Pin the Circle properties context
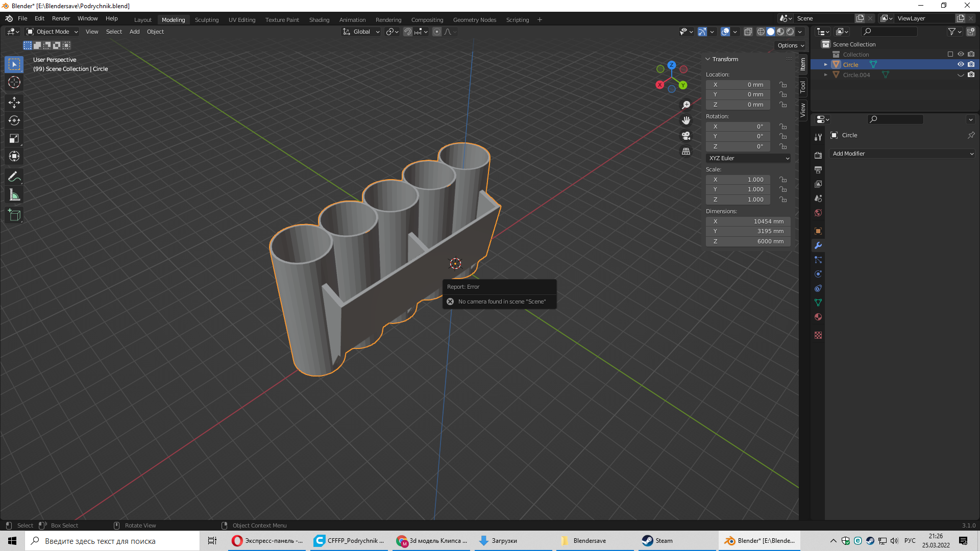 click(x=971, y=135)
